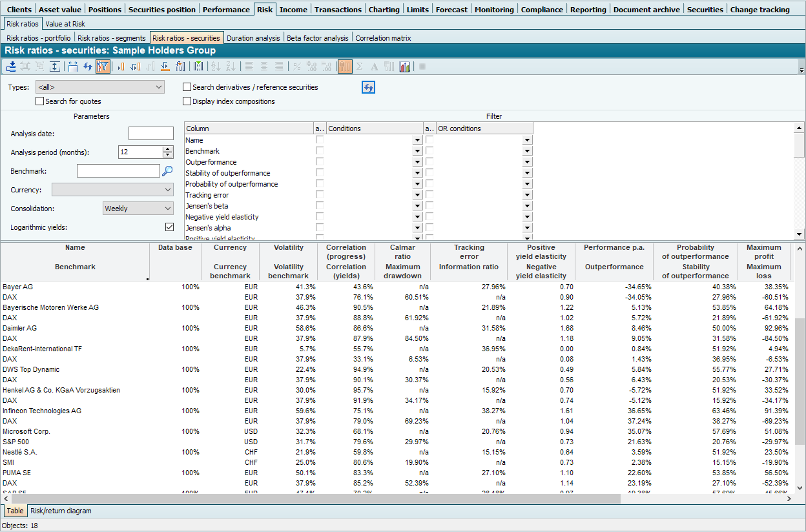Click the magnifier icon next to Benchmark field
This screenshot has height=532, width=806.
[x=167, y=171]
